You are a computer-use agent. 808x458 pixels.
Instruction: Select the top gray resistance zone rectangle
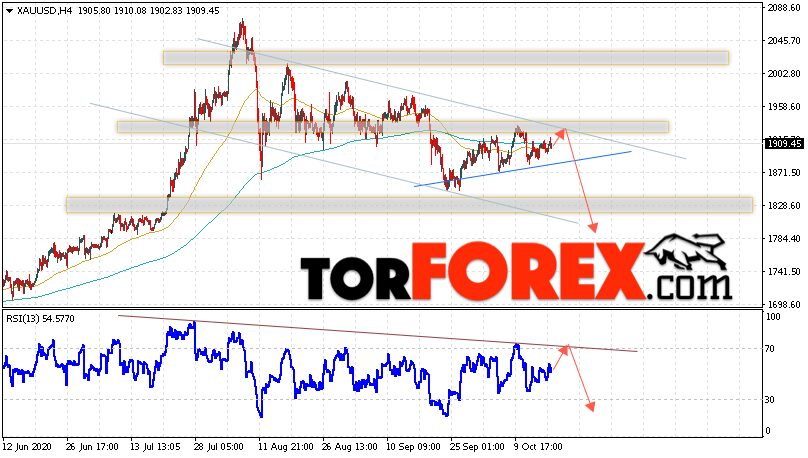pyautogui.click(x=446, y=58)
